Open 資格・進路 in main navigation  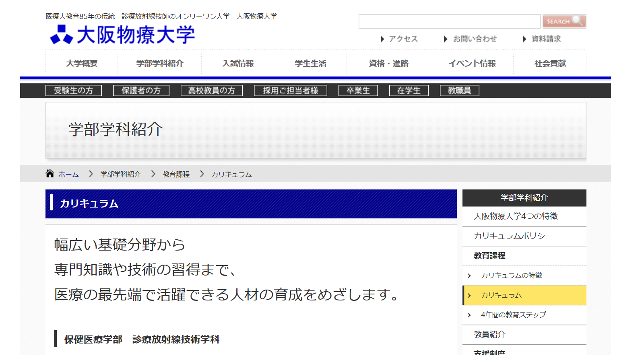tap(388, 63)
